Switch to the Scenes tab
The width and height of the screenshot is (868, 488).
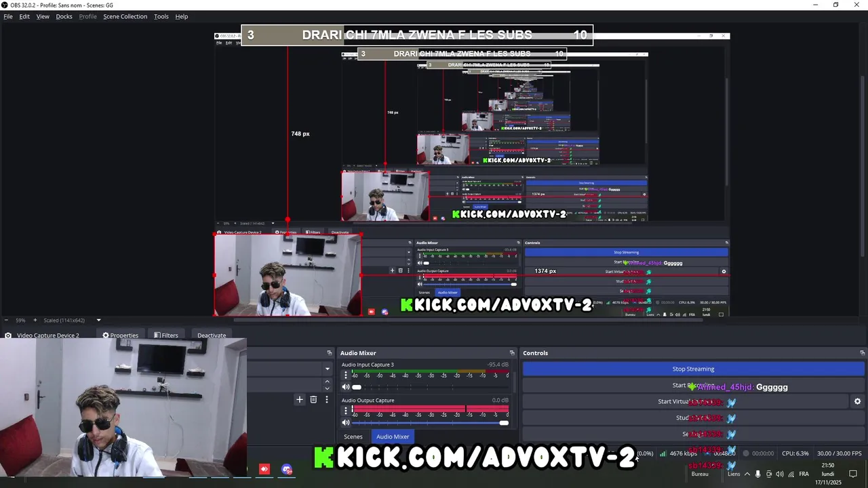click(x=353, y=436)
